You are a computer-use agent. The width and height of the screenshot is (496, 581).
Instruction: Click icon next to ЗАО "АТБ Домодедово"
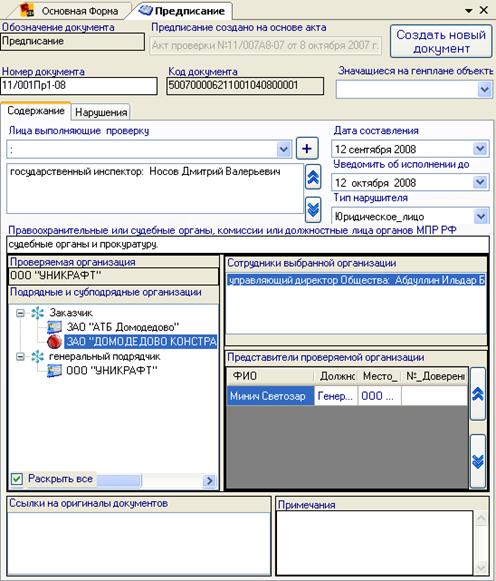(x=54, y=327)
